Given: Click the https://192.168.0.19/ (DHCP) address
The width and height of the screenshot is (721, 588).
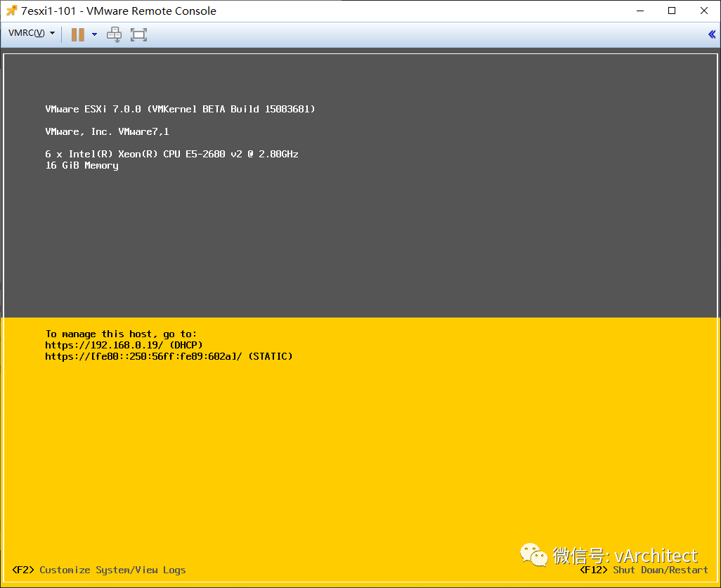Looking at the screenshot, I should pyautogui.click(x=124, y=345).
